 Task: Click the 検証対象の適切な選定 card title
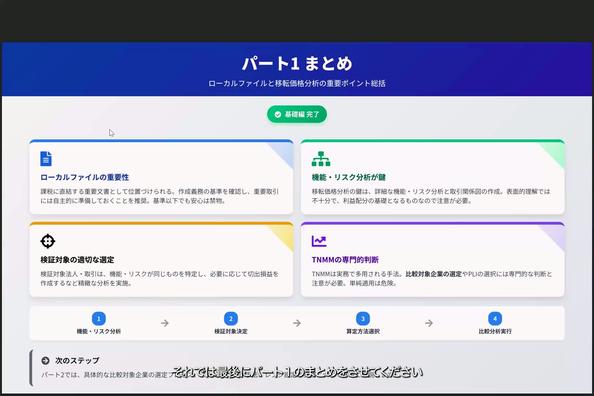[x=77, y=260]
